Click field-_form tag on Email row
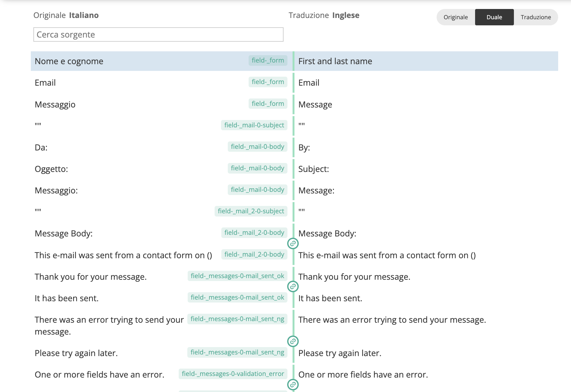This screenshot has width=571, height=392. click(x=268, y=82)
